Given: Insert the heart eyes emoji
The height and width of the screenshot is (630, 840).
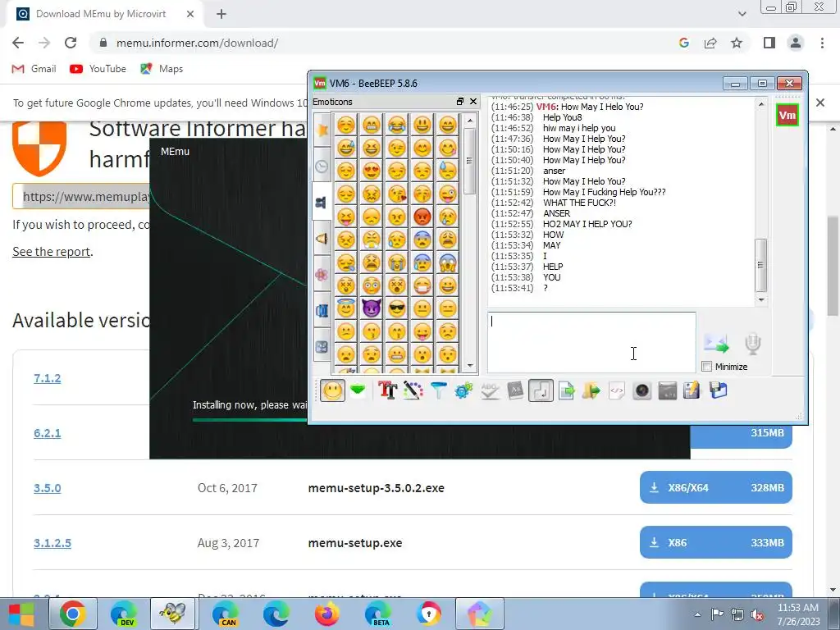Looking at the screenshot, I should (x=372, y=171).
